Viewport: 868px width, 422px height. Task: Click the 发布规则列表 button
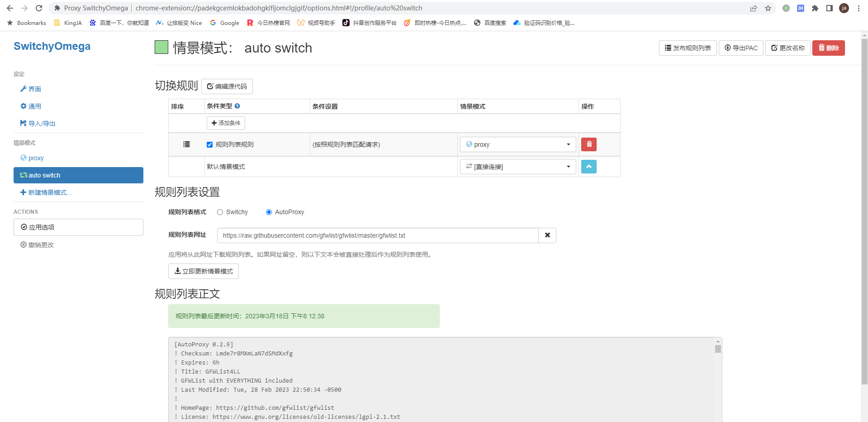point(688,48)
